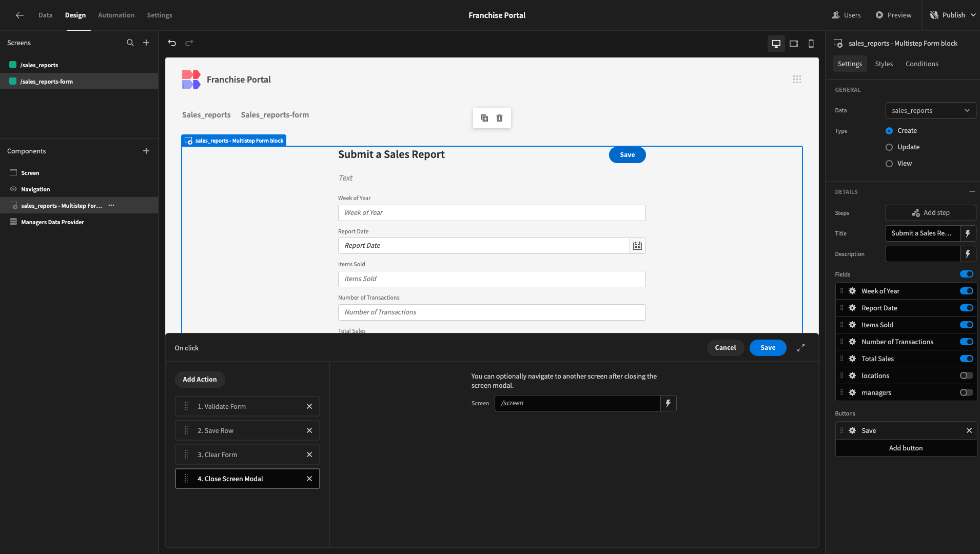Open the grid menu in Franchise Portal header
The height and width of the screenshot is (554, 980).
tap(797, 80)
